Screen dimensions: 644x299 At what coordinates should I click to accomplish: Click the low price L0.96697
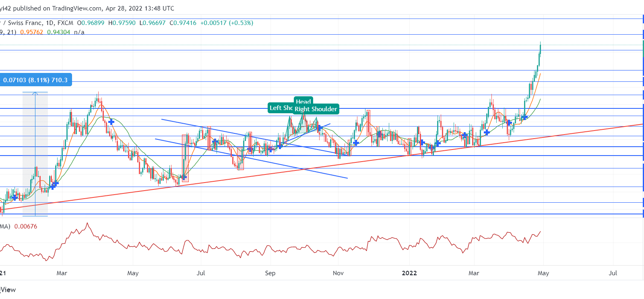(153, 23)
